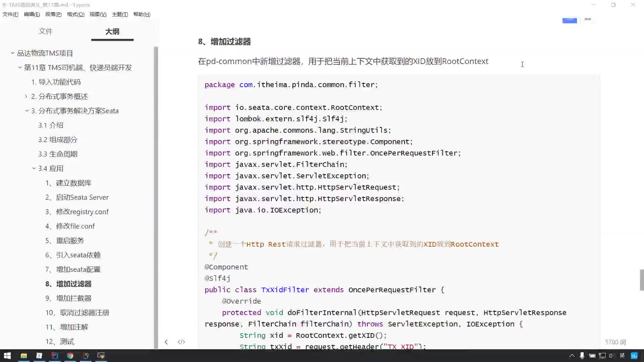Click the outline sidebar scrollbar

click(156, 197)
